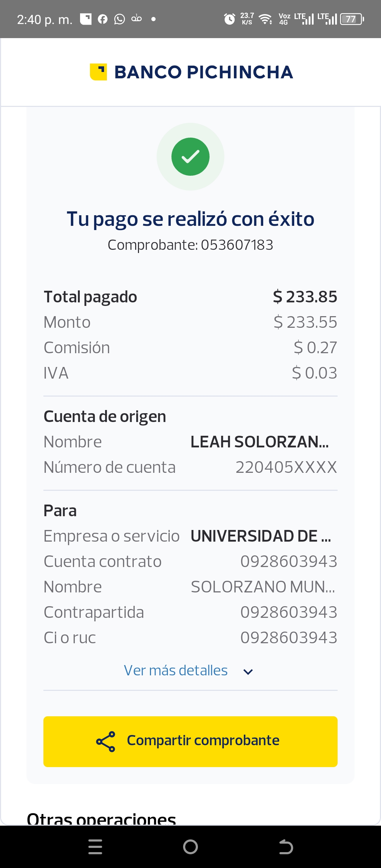Viewport: 381px width, 868px height.
Task: Tap the Facebook notification icon in status bar
Action: (x=103, y=19)
